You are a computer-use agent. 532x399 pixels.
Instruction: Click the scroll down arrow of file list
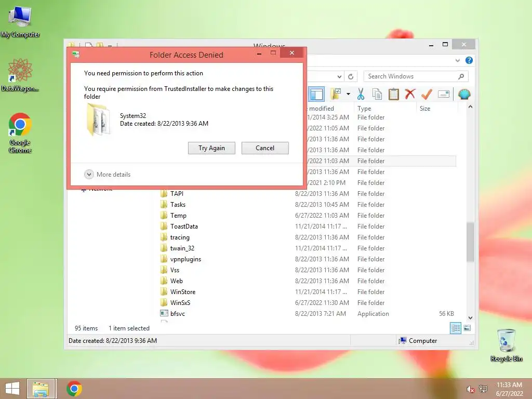click(470, 318)
